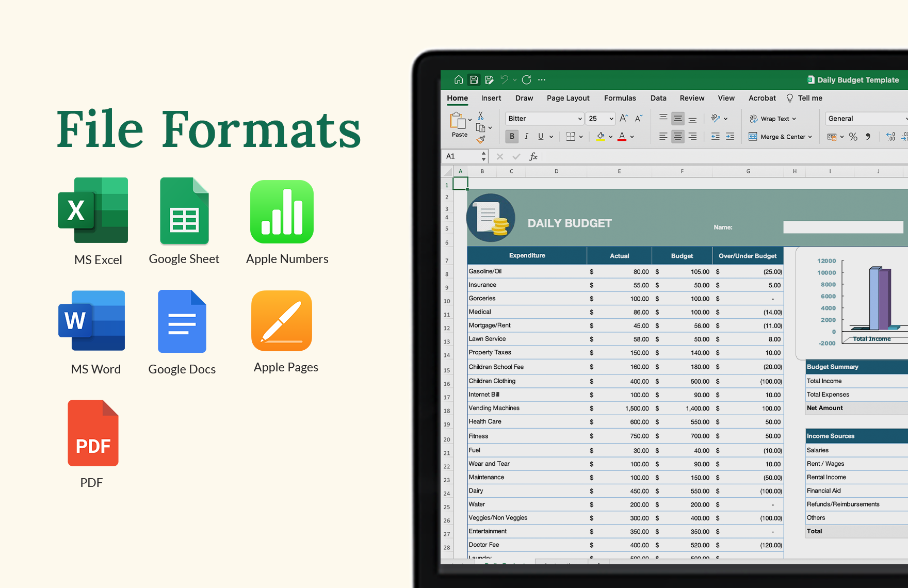908x588 pixels.
Task: Click the Paste clipboard icon
Action: tap(458, 121)
